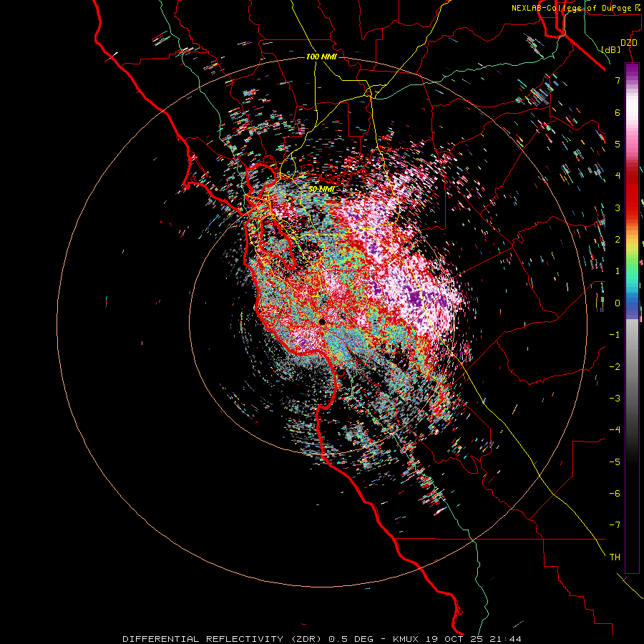Image resolution: width=644 pixels, height=644 pixels.
Task: Click the 2 value on the color scale
Action: 618,240
